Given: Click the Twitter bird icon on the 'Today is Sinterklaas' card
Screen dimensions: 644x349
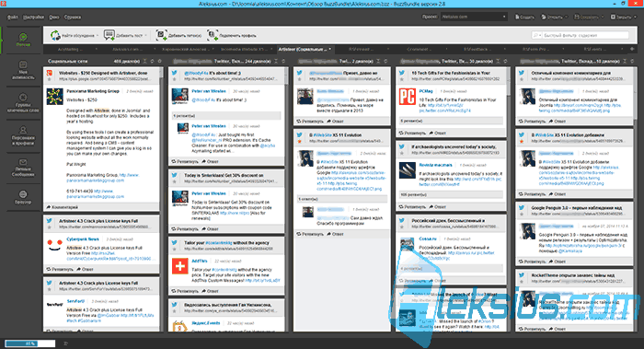Looking at the screenshot, I should [x=175, y=175].
